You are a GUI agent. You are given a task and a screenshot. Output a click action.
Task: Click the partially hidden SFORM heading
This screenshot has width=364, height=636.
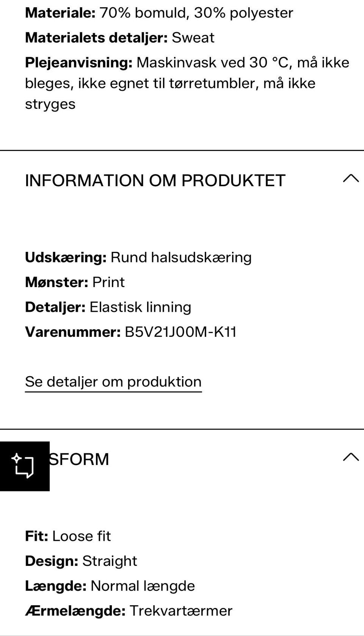(79, 459)
